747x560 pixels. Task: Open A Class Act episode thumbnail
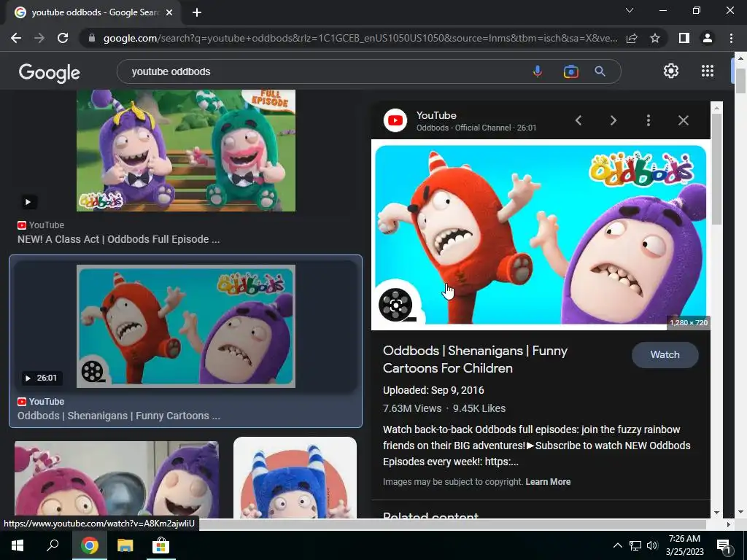coord(186,150)
